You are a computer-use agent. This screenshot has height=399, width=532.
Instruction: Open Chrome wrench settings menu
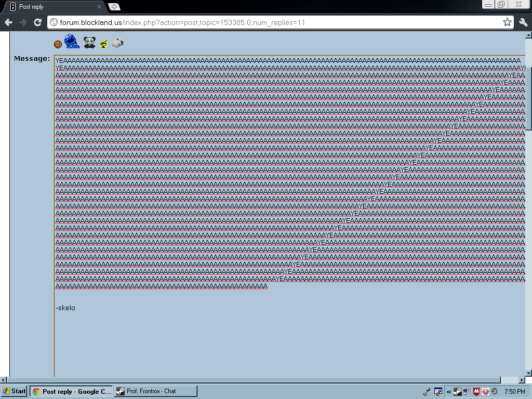click(x=523, y=22)
